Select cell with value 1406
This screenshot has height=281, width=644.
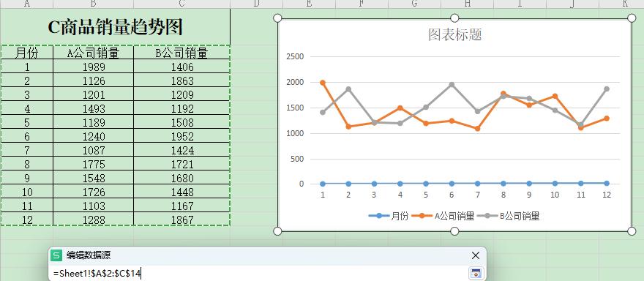point(182,67)
